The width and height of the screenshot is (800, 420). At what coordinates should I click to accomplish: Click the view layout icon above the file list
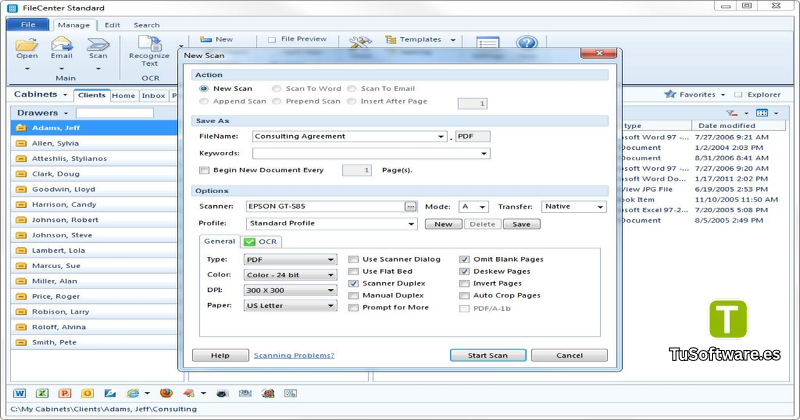coord(762,113)
